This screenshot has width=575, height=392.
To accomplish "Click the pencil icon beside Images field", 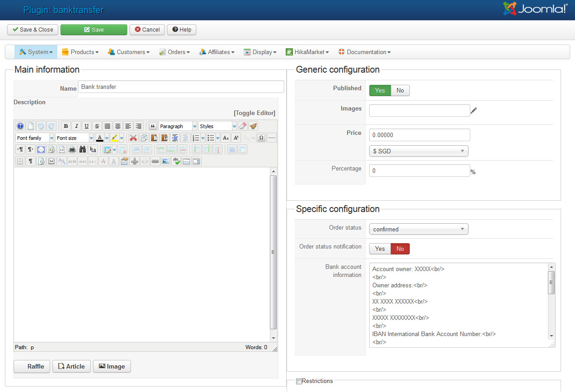I will click(x=473, y=111).
